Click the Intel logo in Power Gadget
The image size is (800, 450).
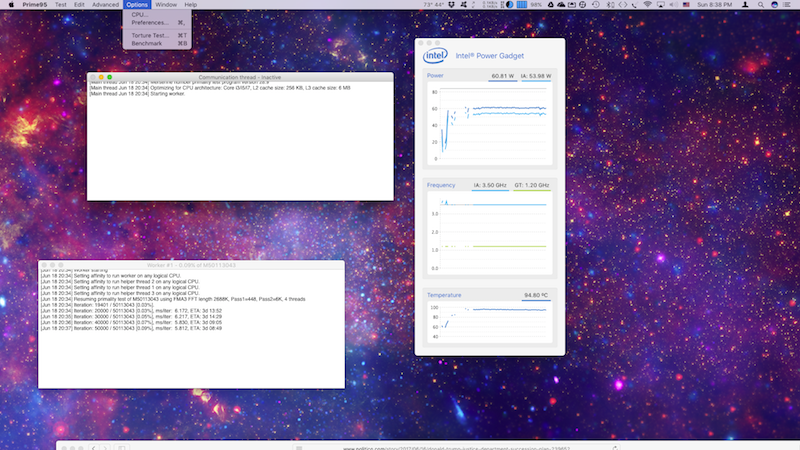435,56
